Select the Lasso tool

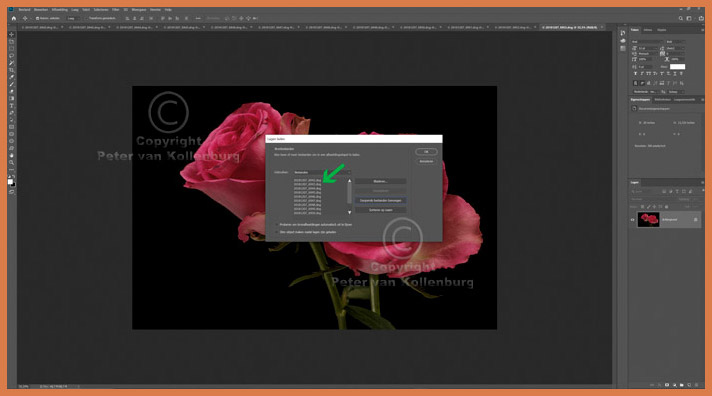[12, 56]
